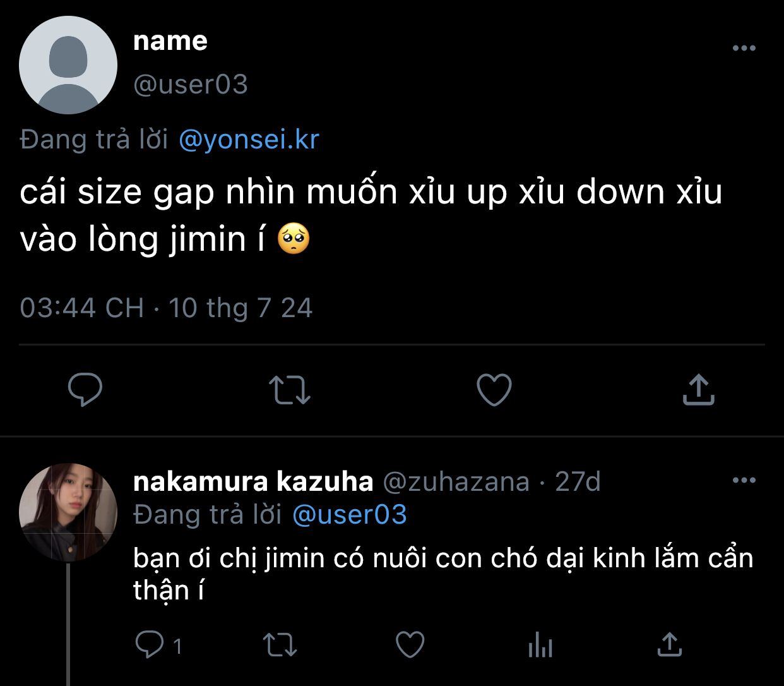This screenshot has width=784, height=686.
Task: Like the main tweet about size gap
Action: (494, 390)
